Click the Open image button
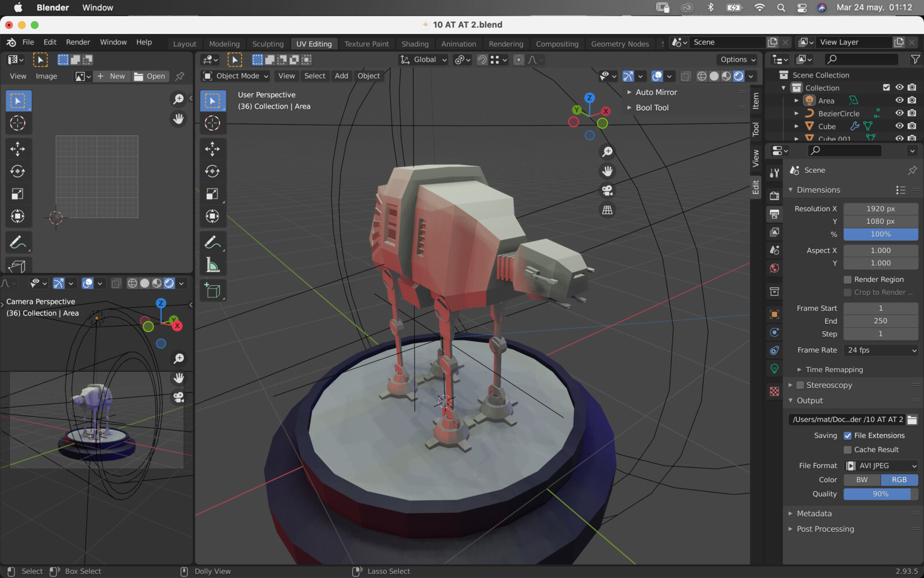Screen dimensions: 924x578 point(150,76)
